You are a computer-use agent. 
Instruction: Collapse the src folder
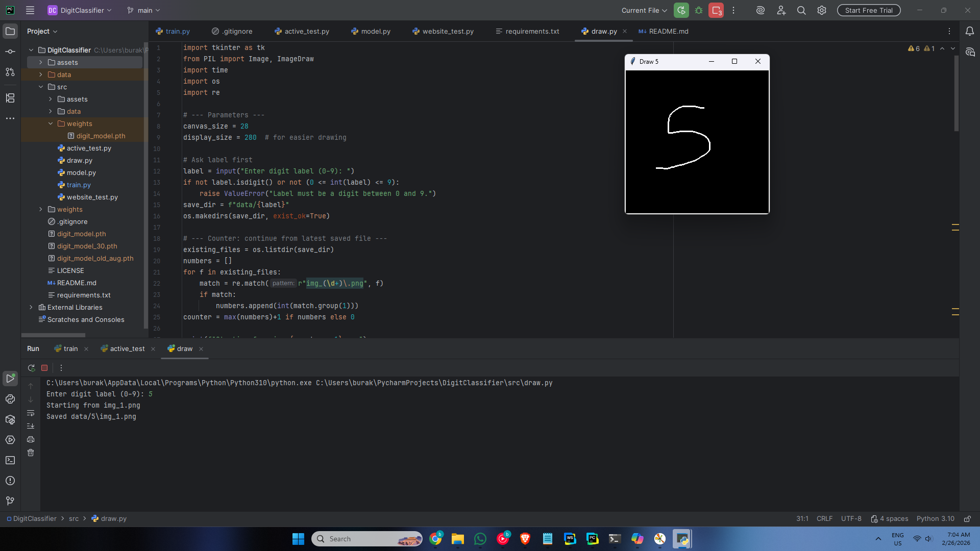click(x=41, y=87)
